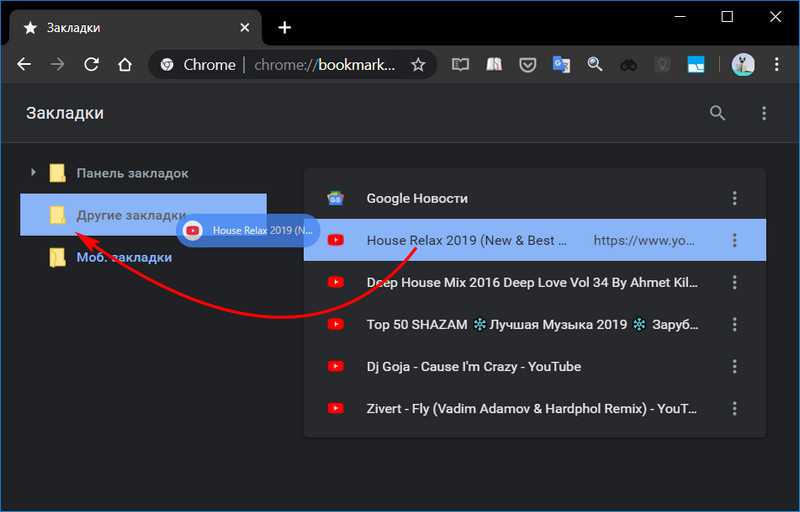Viewport: 800px width, 512px height.
Task: Open more actions for Zivert - Fly bookmark
Action: tap(735, 408)
